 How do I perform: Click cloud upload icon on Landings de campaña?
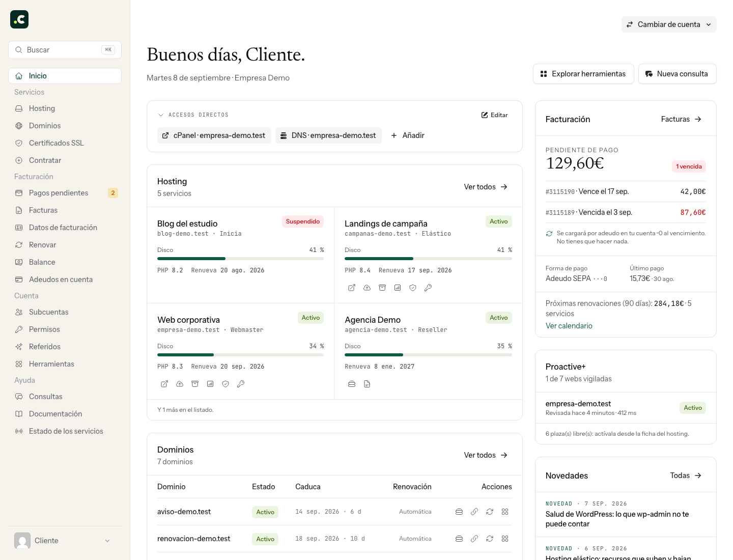pyautogui.click(x=367, y=288)
